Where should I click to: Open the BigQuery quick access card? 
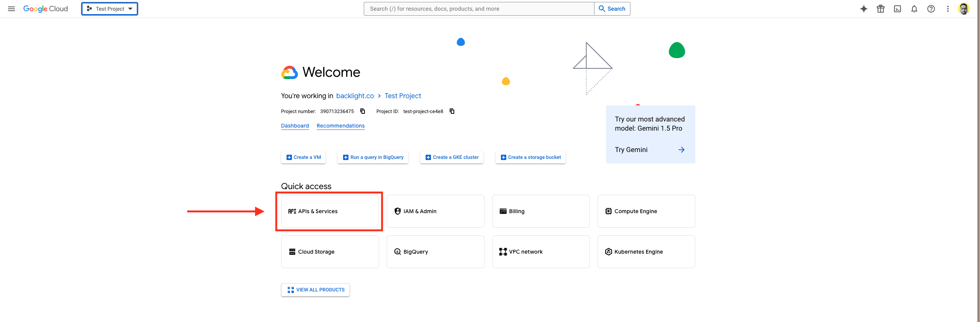click(x=436, y=252)
